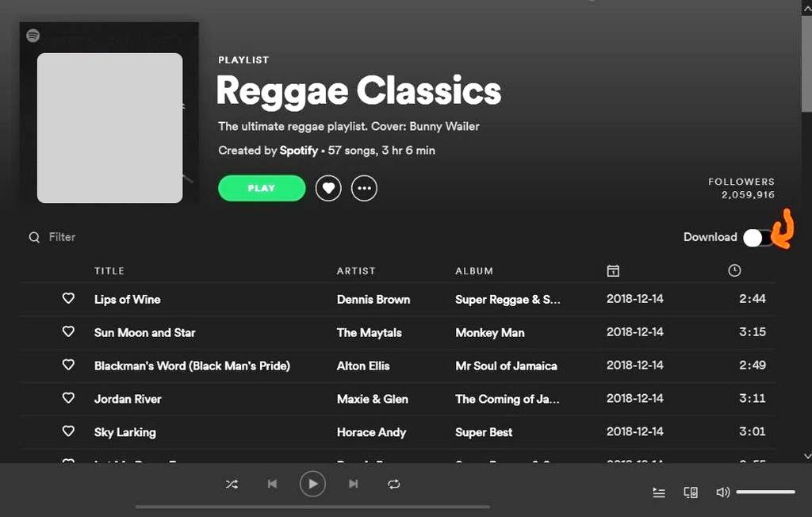Click the green PLAY button
The image size is (812, 517).
pyautogui.click(x=262, y=188)
